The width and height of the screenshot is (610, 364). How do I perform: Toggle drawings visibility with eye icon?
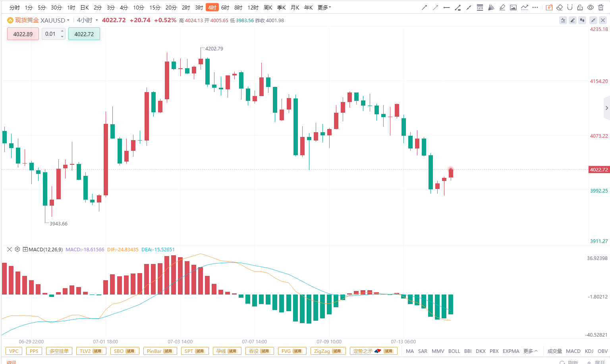591,8
